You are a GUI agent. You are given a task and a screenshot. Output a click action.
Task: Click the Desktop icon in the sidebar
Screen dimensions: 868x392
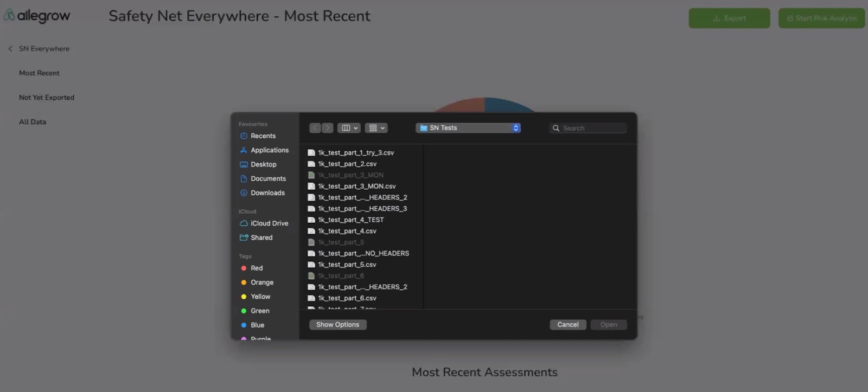(244, 164)
